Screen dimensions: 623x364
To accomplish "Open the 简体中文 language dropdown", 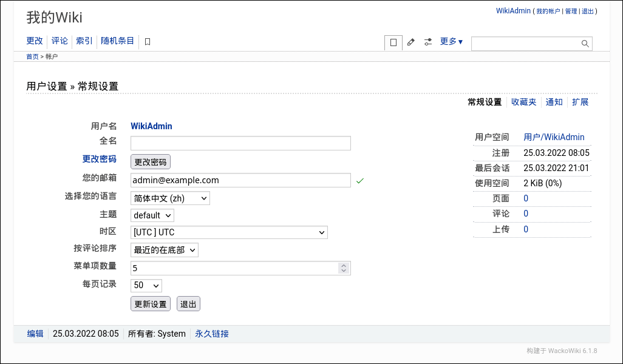I will tap(170, 198).
